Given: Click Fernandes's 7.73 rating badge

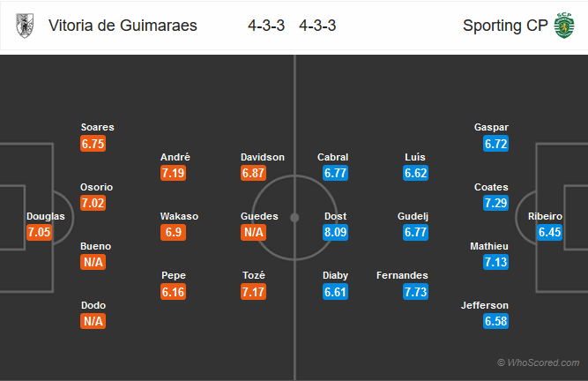Looking at the screenshot, I should coord(415,292).
